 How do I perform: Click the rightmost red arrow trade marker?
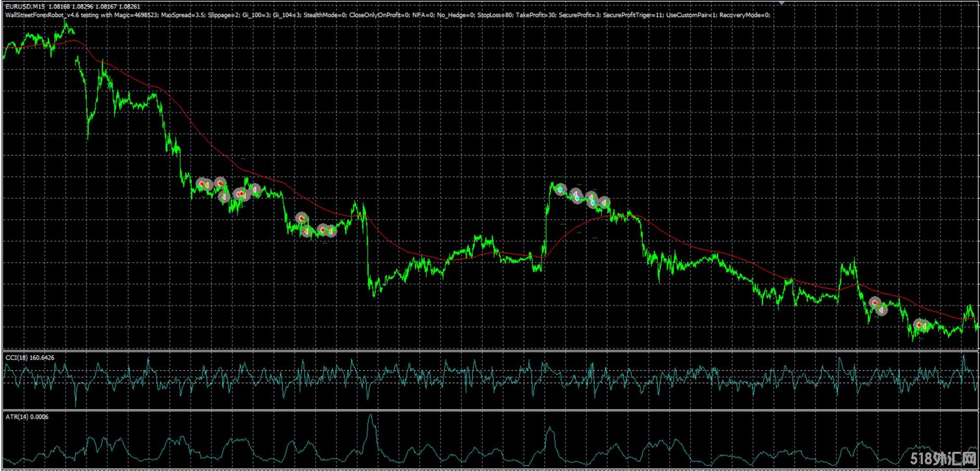920,325
